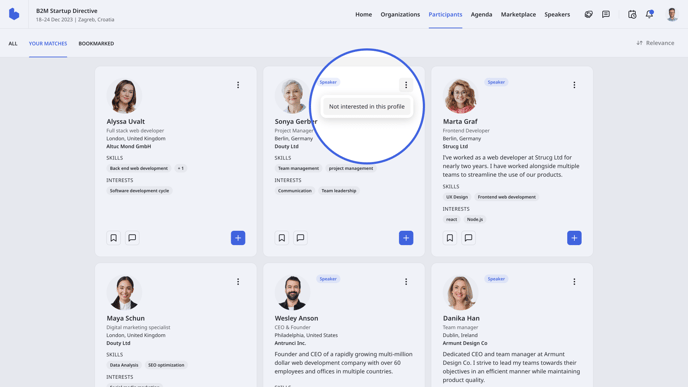
Task: Open the three-dot menu on Alyssa Uvalt's card
Action: point(238,85)
